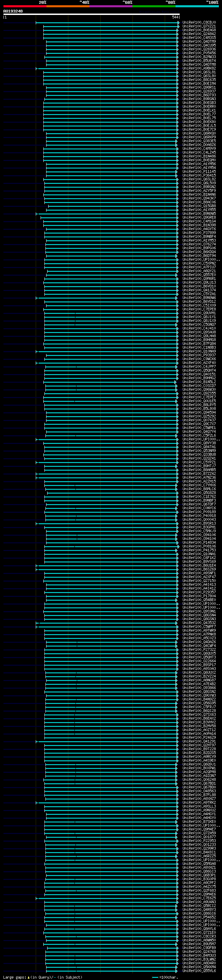
Task: Open hit UniRef100_C8CBJ0
Action: click(199, 23)
